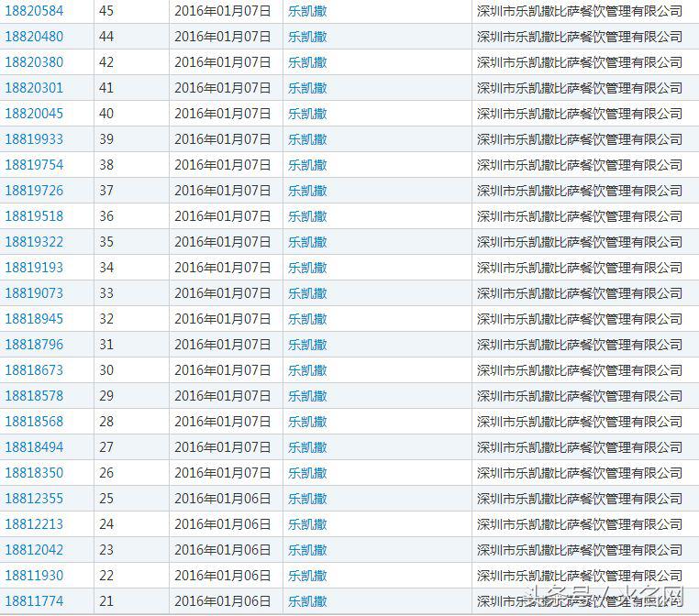Click 乐凯撒 trademark link in class 40 row

point(307,114)
